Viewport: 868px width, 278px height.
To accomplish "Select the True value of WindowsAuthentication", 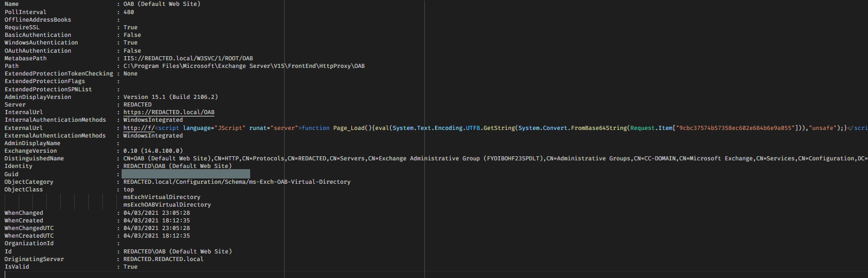I will (x=131, y=43).
